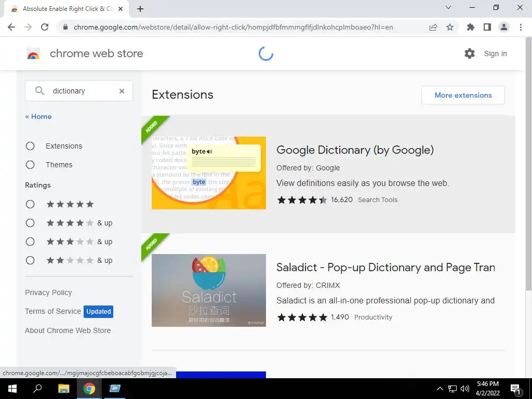The width and height of the screenshot is (532, 399).
Task: Filter by five stars rating
Action: click(x=30, y=204)
